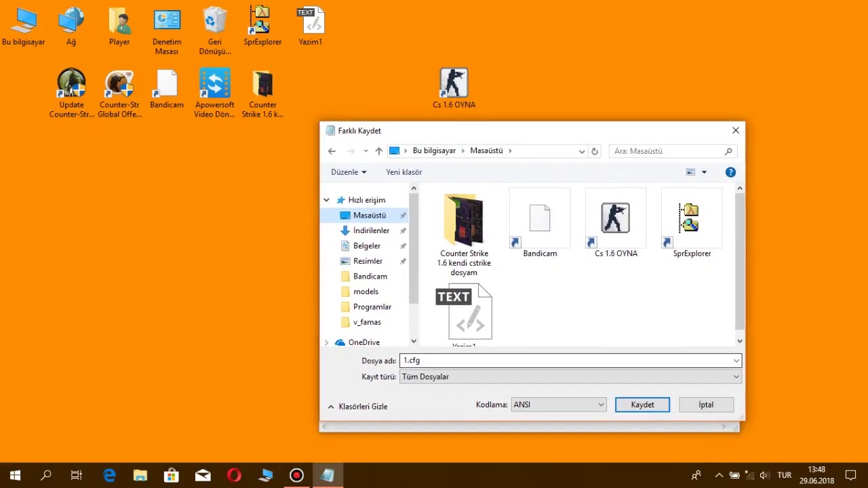The height and width of the screenshot is (488, 868).
Task: Open the dialog help question mark
Action: [730, 172]
